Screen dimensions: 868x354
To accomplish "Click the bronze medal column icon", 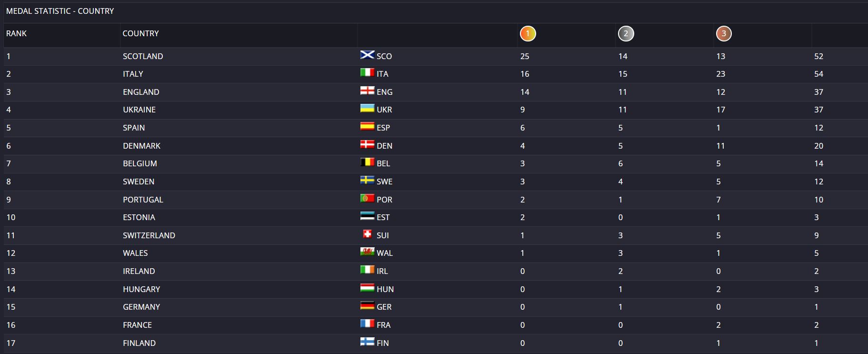I will [x=724, y=34].
